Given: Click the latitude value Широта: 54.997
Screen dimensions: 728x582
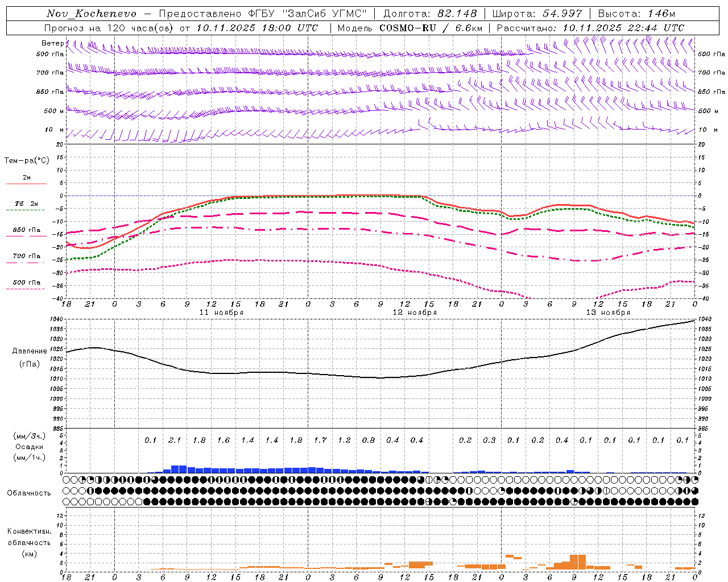Looking at the screenshot, I should [537, 14].
